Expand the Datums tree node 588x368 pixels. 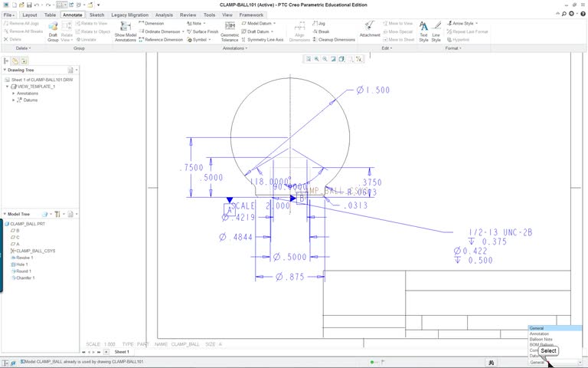coord(14,100)
